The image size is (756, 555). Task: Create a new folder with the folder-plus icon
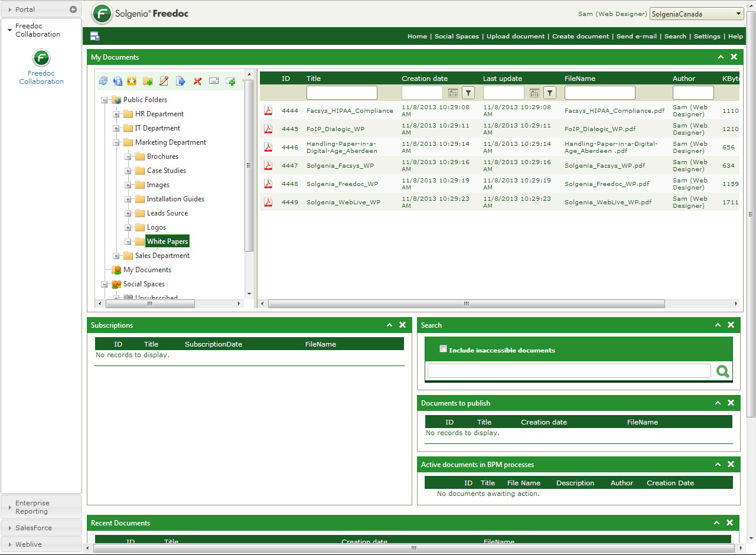148,81
